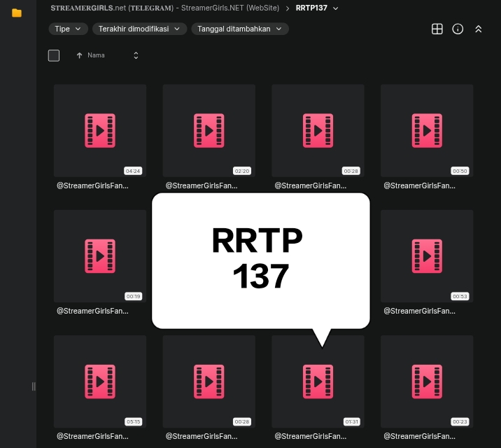
Task: Click the sidebar resize handle
Action: pyautogui.click(x=34, y=386)
